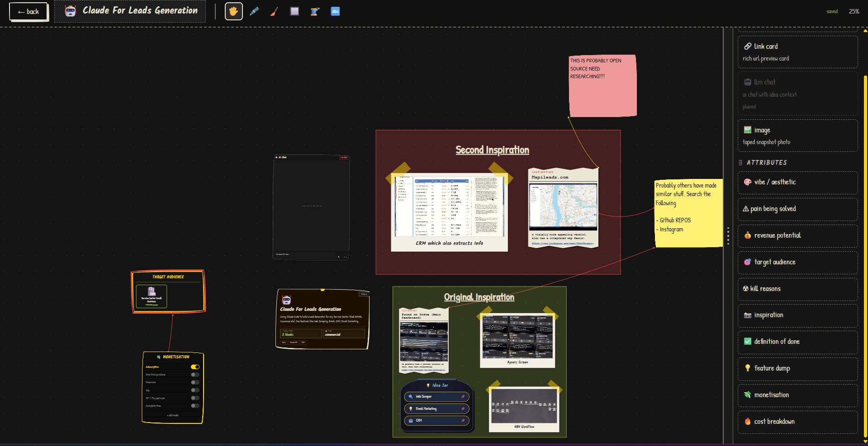Enable the Freemium monetisation toggle
The width and height of the screenshot is (868, 446).
coord(195,382)
